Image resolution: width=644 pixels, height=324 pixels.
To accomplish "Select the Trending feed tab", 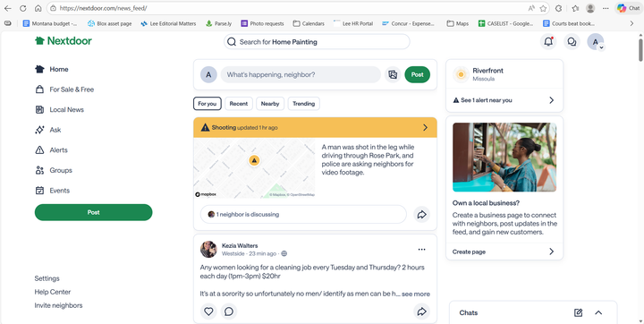I will [303, 104].
